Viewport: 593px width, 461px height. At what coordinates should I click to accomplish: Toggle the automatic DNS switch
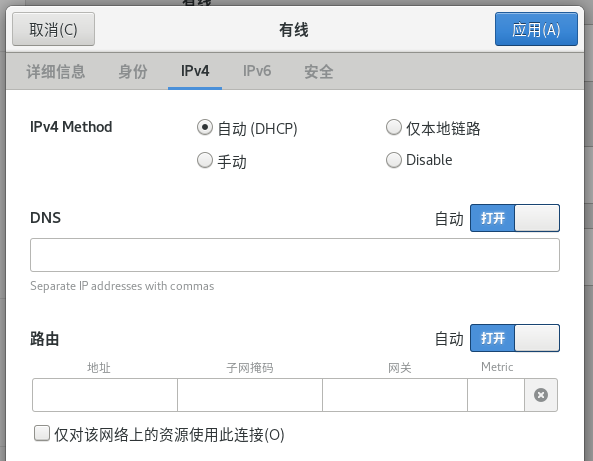tap(515, 218)
